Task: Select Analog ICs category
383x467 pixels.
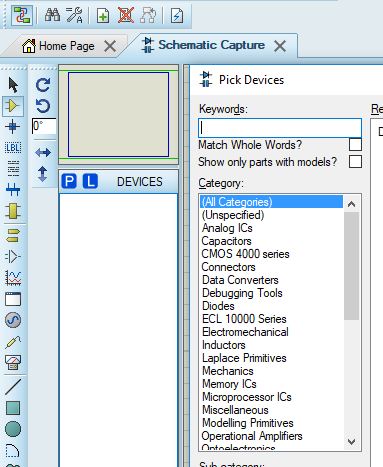Action: point(271,228)
